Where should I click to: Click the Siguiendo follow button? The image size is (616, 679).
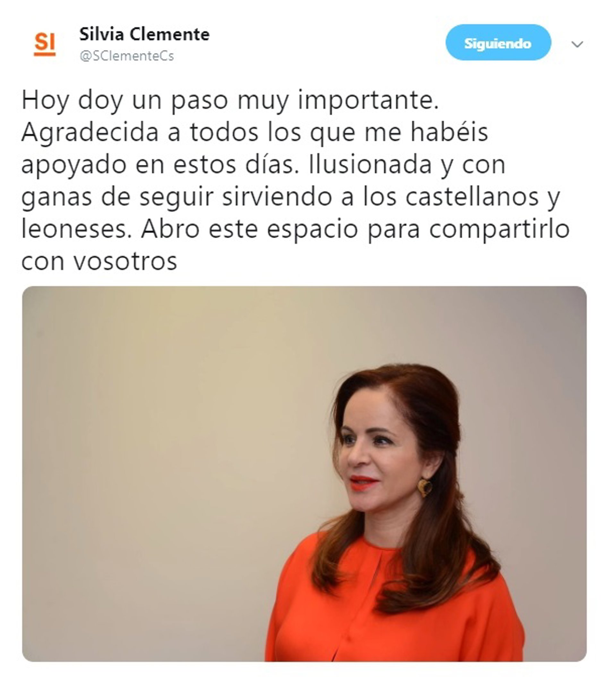[498, 42]
